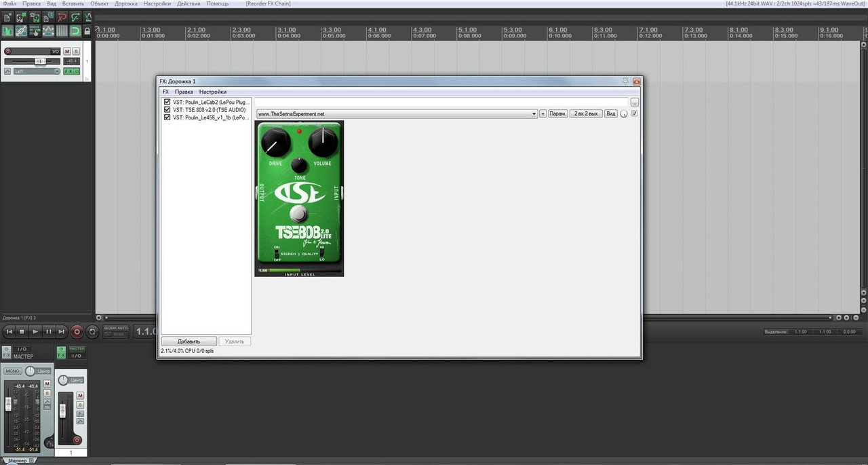Viewport: 868px width, 465px height.
Task: Toggle the plugin bypass checkbox
Action: tap(634, 113)
